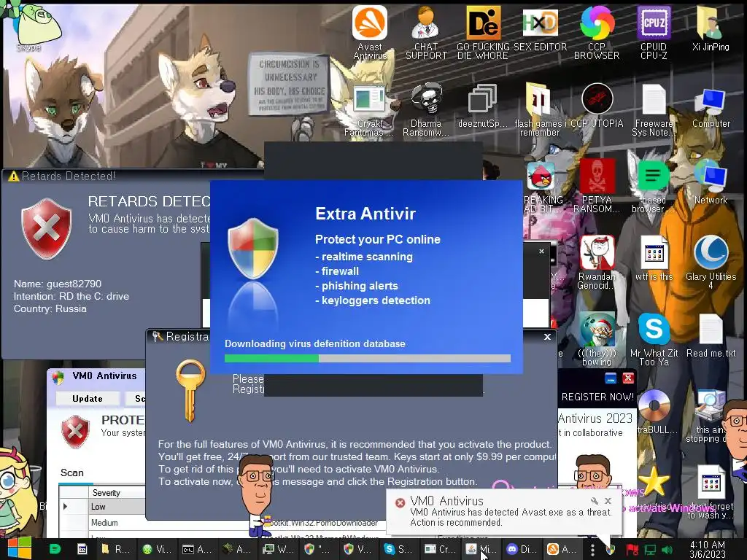
Task: Switch to the Skype S... taskbar item
Action: pyautogui.click(x=398, y=549)
